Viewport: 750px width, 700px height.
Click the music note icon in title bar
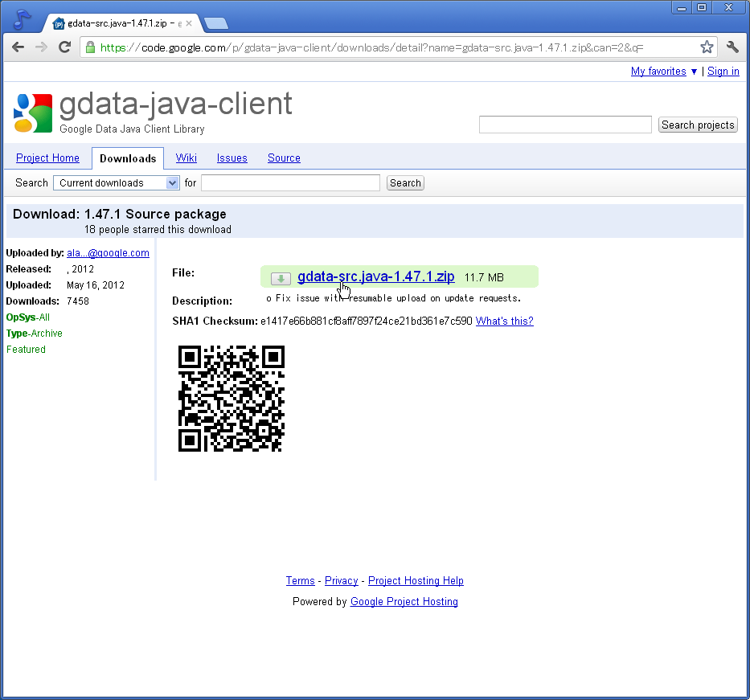point(22,19)
